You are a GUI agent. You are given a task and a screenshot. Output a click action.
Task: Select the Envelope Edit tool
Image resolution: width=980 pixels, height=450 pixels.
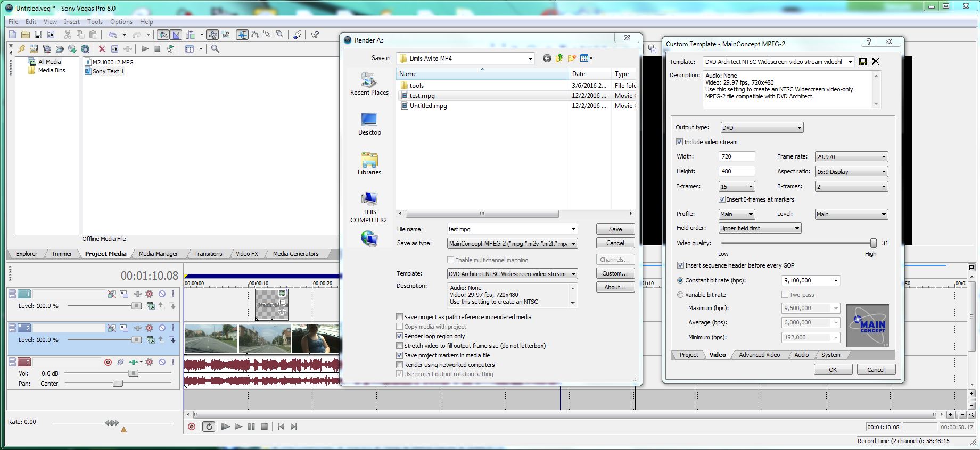pyautogui.click(x=255, y=35)
